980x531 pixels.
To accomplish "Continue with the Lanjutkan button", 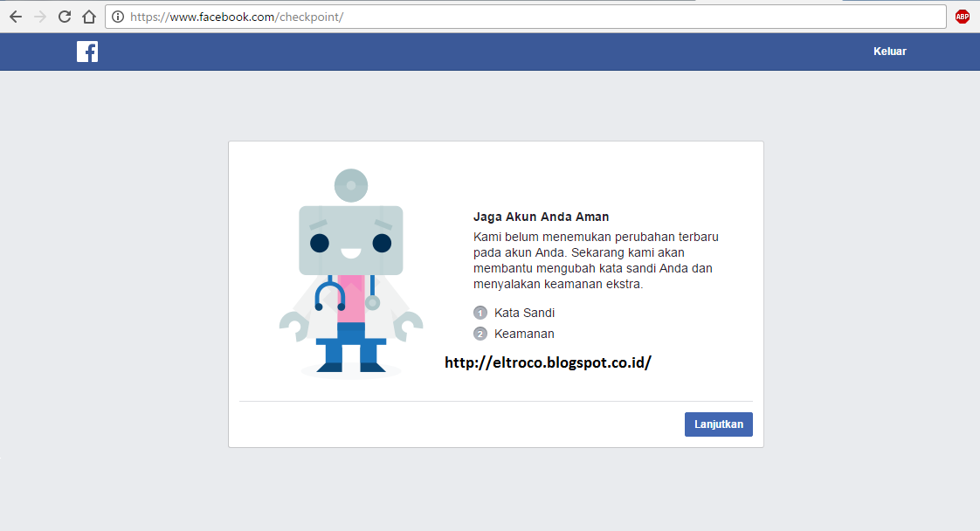I will [x=719, y=424].
